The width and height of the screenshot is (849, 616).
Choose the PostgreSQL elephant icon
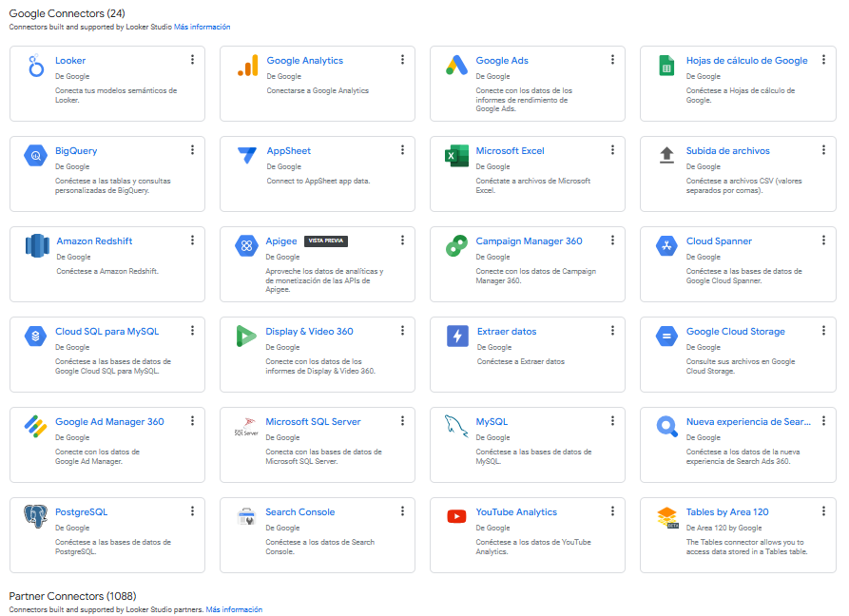pos(36,516)
